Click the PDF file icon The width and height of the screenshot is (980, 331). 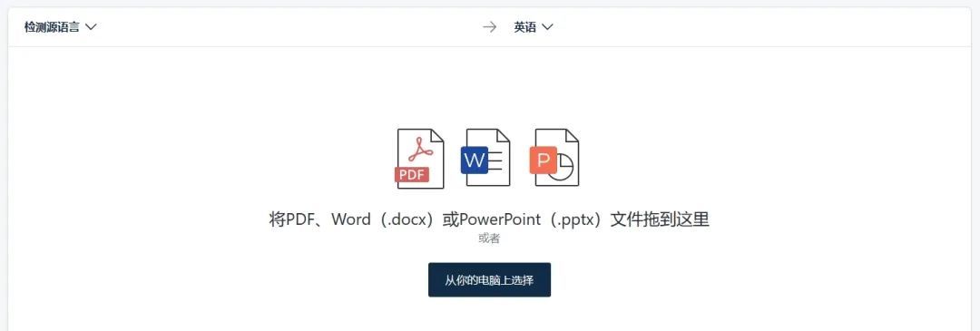(419, 159)
